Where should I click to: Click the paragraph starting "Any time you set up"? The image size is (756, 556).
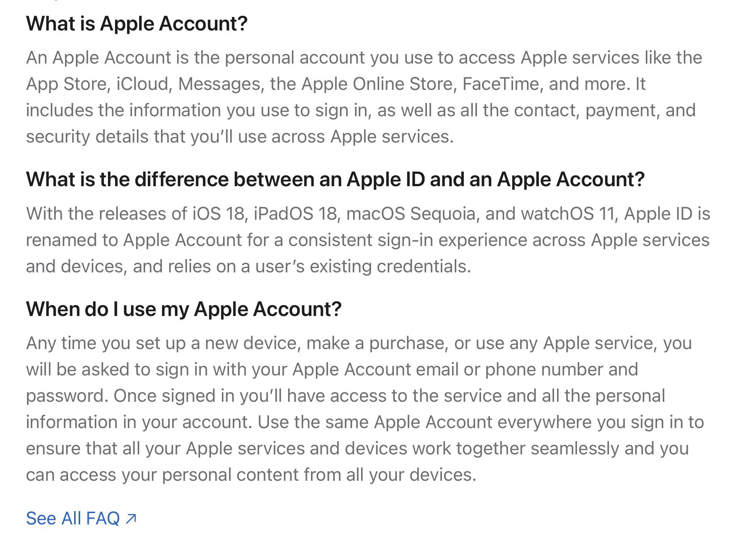click(x=364, y=409)
